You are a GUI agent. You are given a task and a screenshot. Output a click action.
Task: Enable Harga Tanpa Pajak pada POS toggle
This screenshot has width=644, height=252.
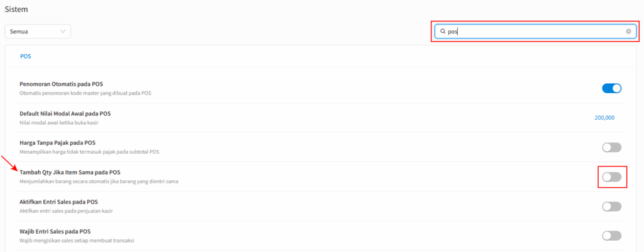(x=611, y=147)
